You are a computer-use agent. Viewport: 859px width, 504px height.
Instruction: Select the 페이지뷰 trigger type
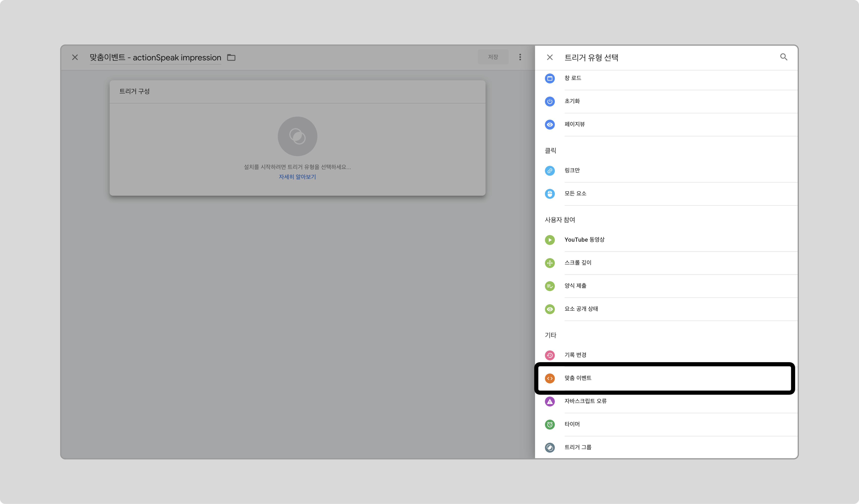click(666, 125)
